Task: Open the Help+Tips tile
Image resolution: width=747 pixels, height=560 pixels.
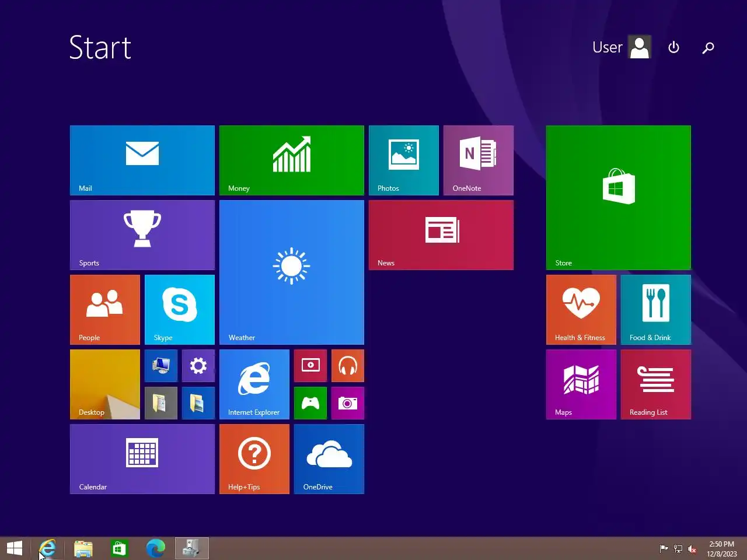Action: click(x=254, y=459)
